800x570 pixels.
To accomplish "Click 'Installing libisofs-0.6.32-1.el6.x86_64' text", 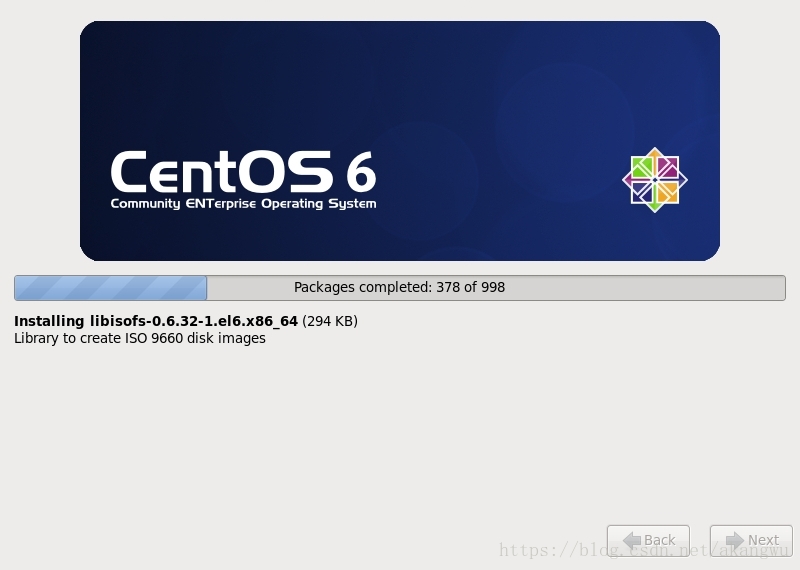I will pyautogui.click(x=156, y=321).
